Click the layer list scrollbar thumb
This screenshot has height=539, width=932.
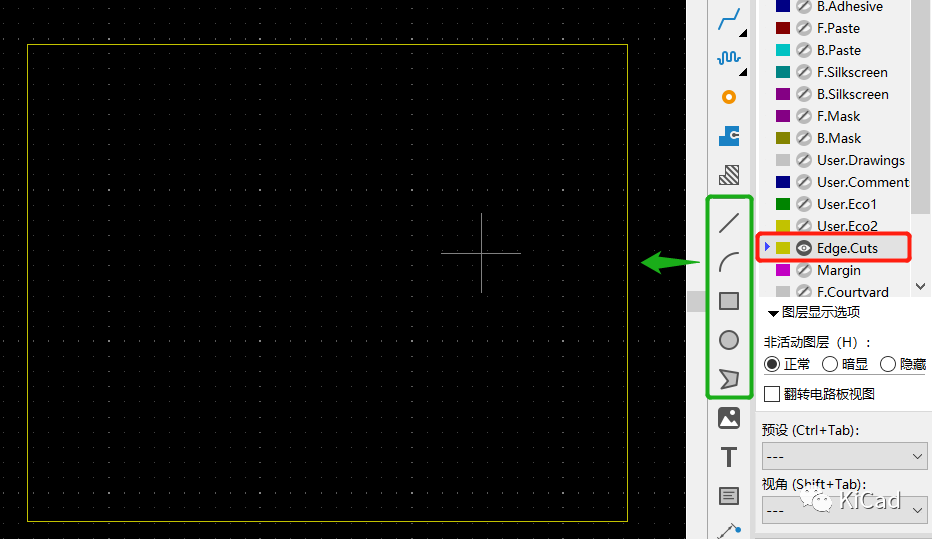pos(921,107)
